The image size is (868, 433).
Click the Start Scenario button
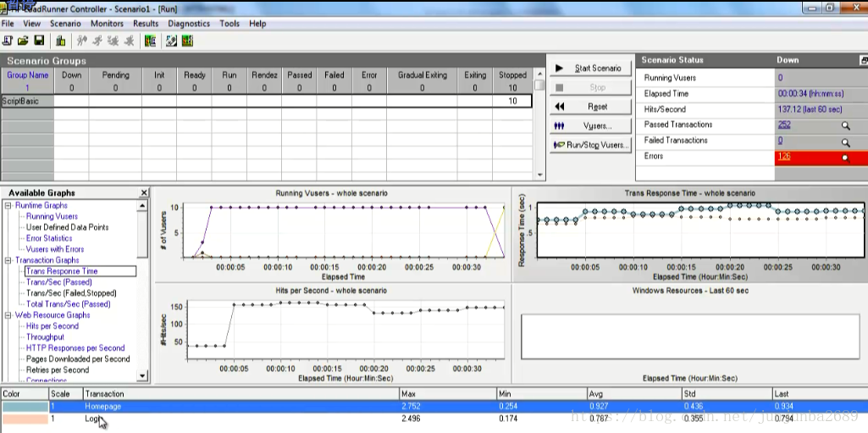pos(590,68)
